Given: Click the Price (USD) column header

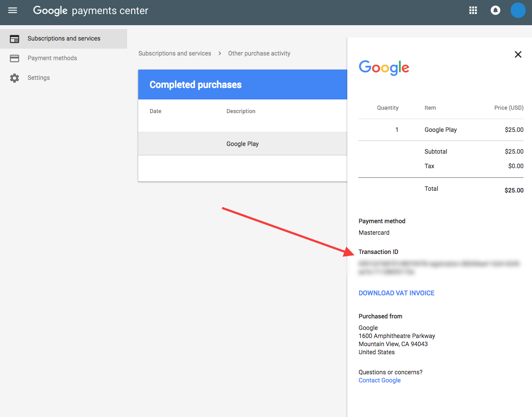Looking at the screenshot, I should (x=509, y=108).
